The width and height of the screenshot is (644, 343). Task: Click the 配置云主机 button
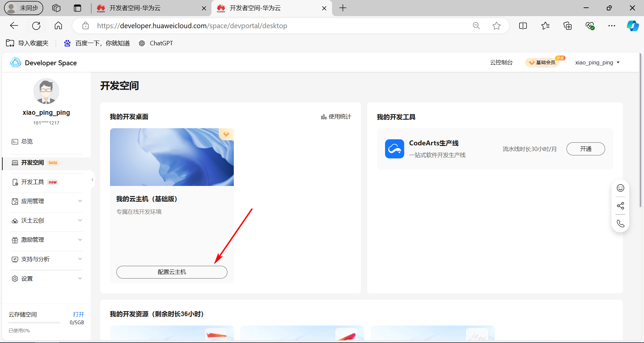coord(171,272)
